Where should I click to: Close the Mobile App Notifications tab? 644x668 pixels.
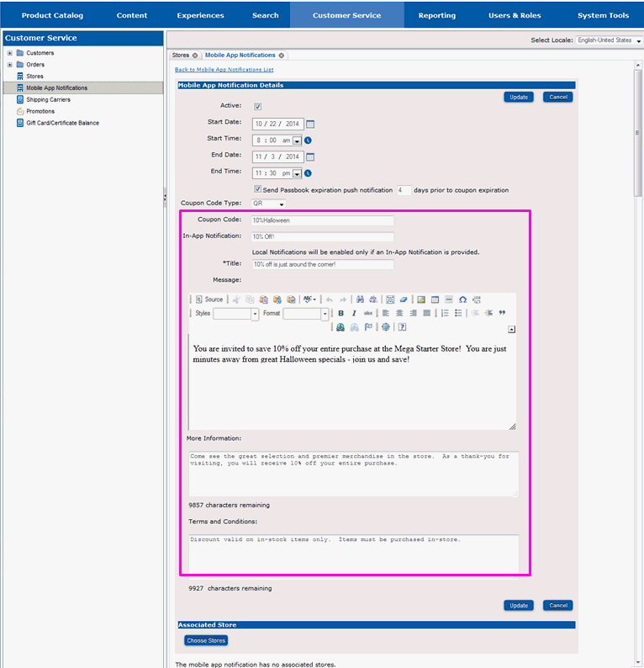282,56
